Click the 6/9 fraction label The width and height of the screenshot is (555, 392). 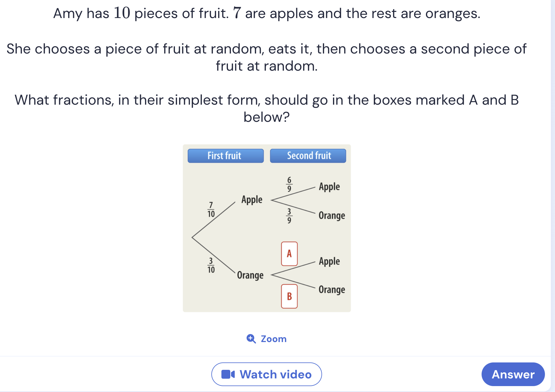click(x=289, y=184)
